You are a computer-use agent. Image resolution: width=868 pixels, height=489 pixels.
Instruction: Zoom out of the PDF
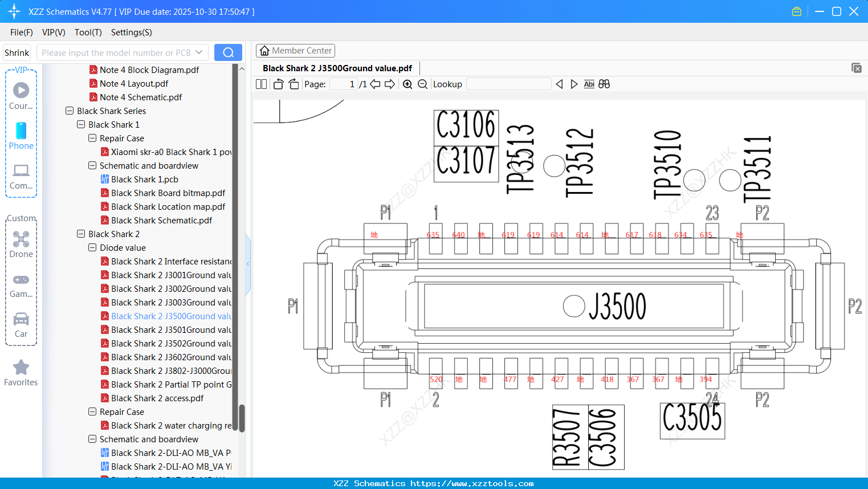click(422, 84)
